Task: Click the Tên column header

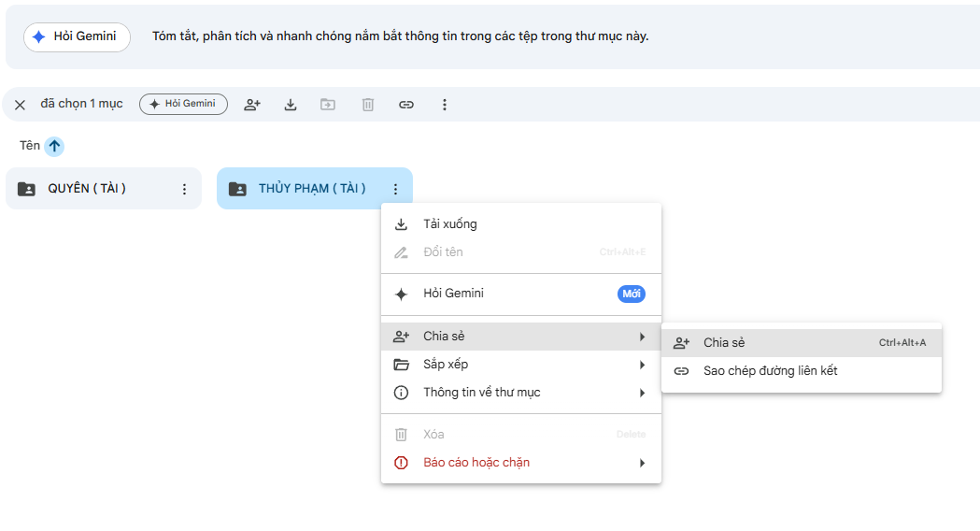Action: tap(29, 145)
